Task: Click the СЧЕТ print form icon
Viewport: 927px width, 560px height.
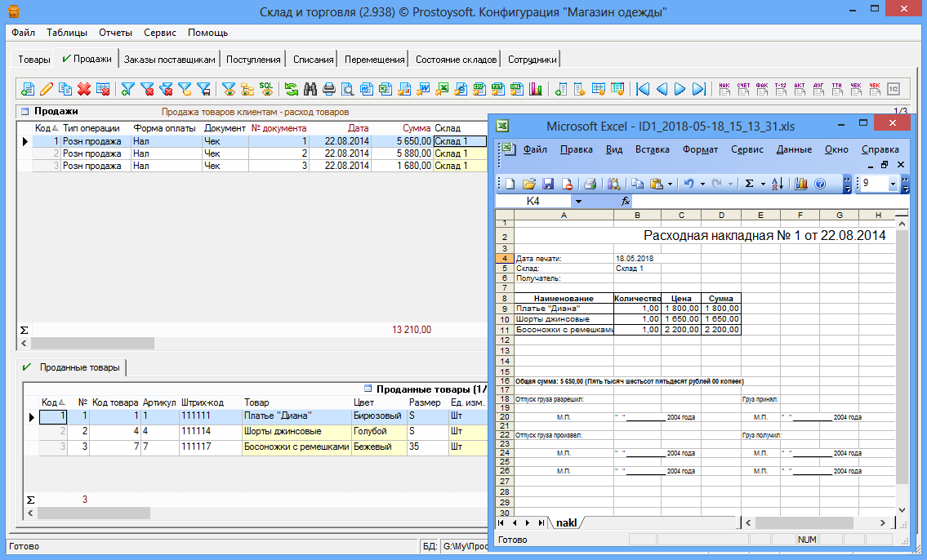Action: click(743, 89)
